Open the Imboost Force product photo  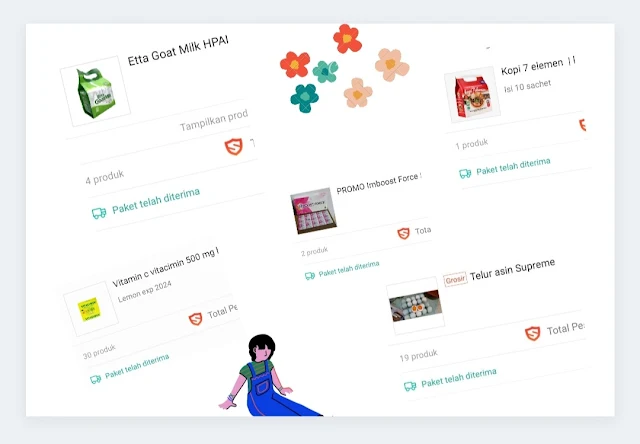(x=313, y=211)
